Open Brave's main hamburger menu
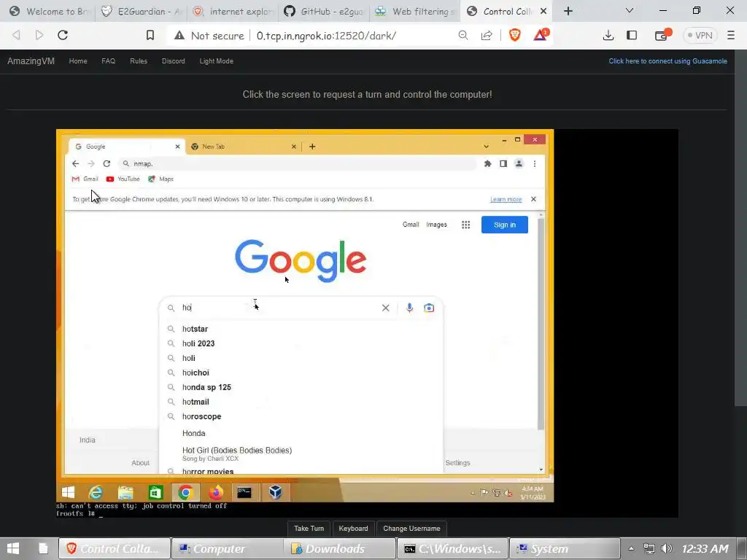Viewport: 747px width, 560px height. coord(731,35)
